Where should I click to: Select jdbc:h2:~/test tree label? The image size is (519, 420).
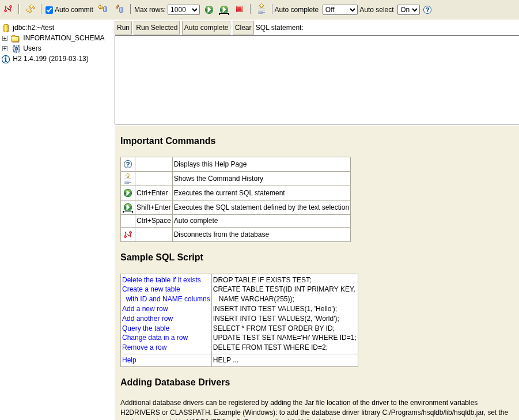33,28
